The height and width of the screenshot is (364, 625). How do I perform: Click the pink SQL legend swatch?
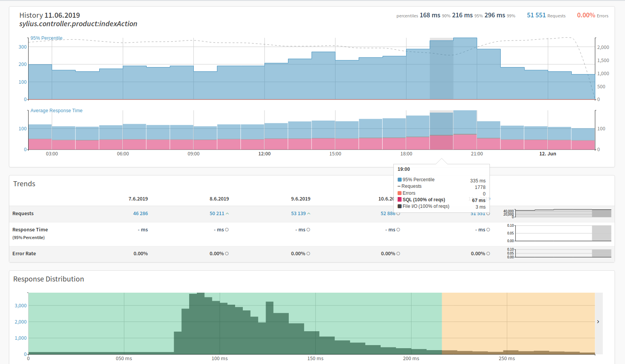(400, 200)
